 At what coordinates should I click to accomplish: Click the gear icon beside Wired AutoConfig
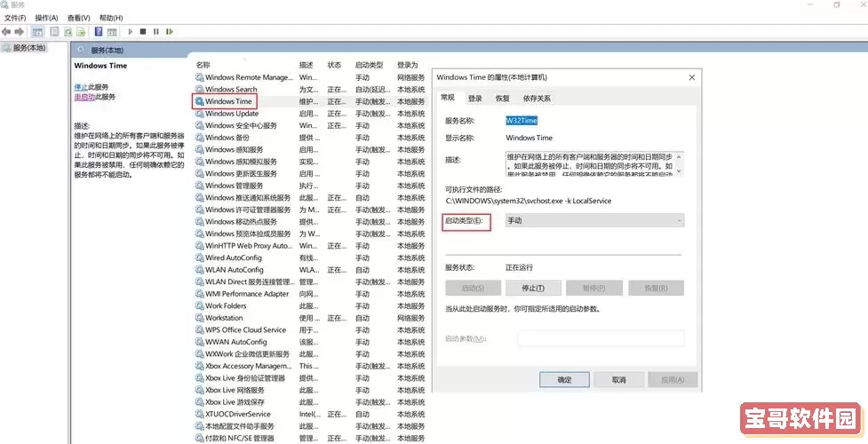coord(199,258)
